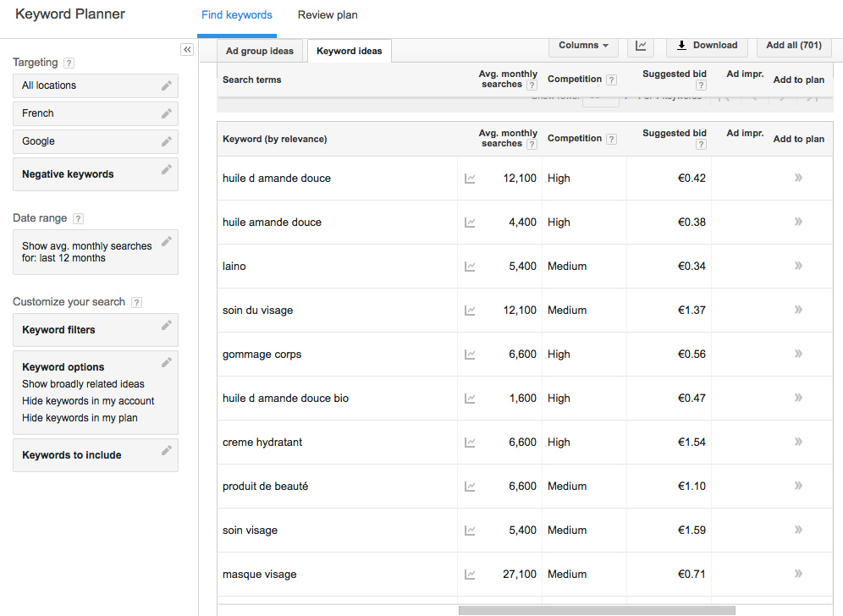The width and height of the screenshot is (843, 616).
Task: Show trend chart for masque visage
Action: point(470,575)
